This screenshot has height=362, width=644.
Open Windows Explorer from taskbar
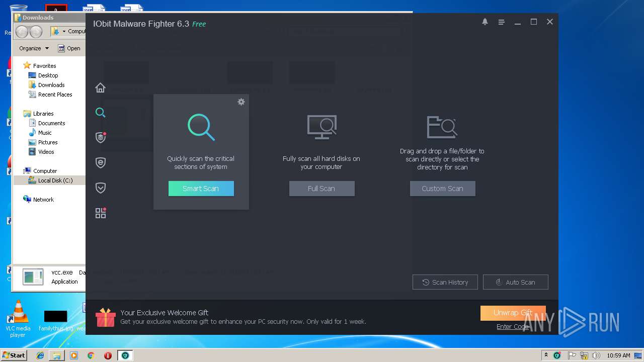point(57,355)
